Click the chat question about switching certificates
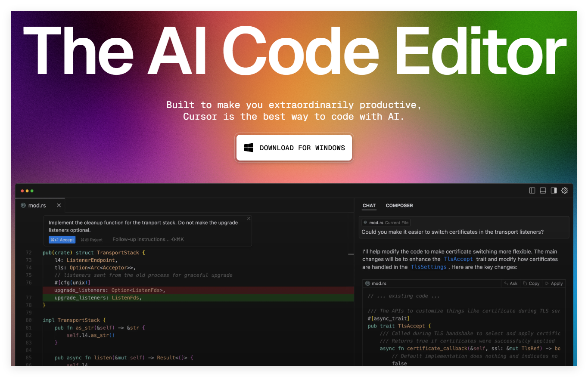588x377 pixels. click(x=452, y=232)
